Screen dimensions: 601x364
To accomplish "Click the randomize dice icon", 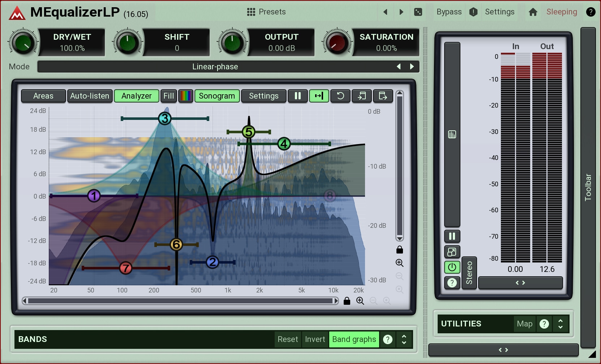I will click(x=418, y=12).
